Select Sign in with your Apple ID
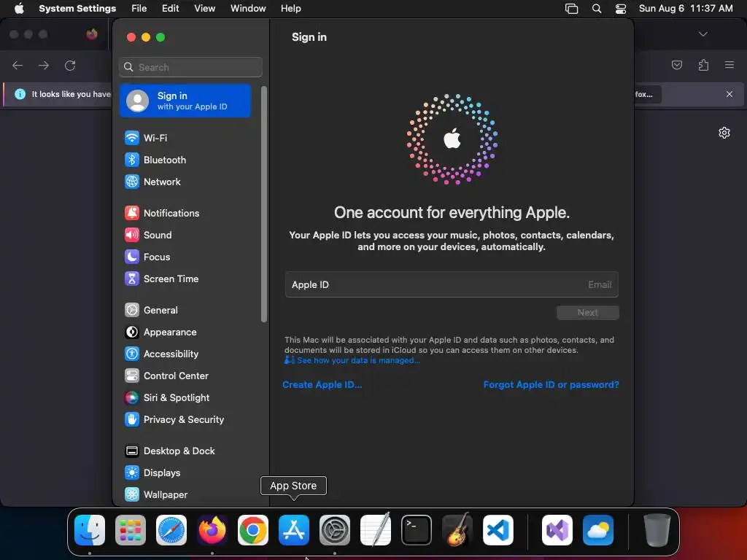 185,101
